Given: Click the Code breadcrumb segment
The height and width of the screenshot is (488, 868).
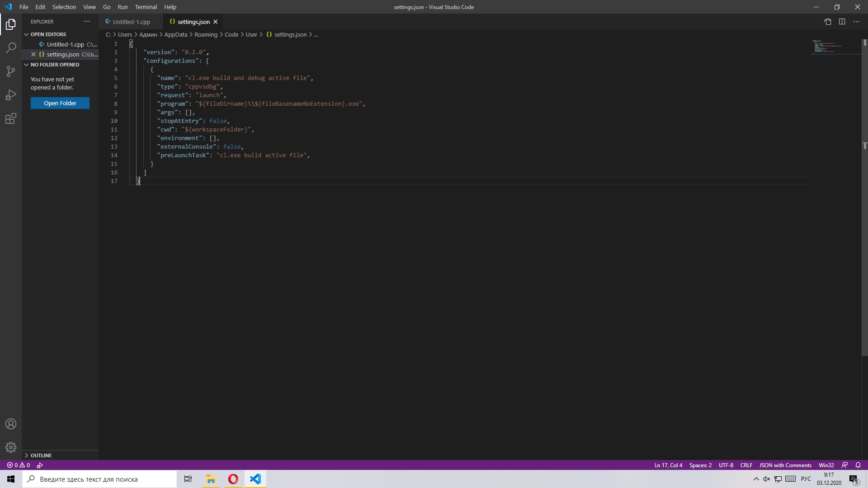Looking at the screenshot, I should pyautogui.click(x=231, y=34).
